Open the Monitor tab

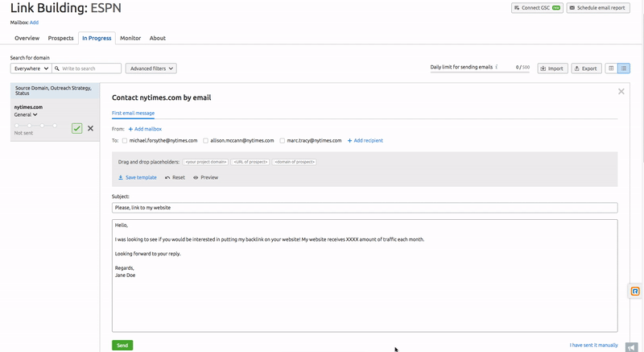point(130,38)
